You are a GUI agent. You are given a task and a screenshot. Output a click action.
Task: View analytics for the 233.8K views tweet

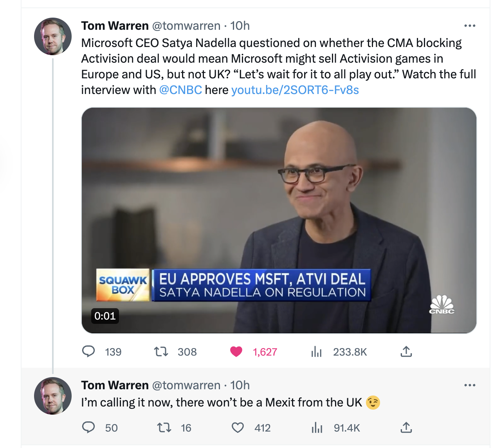pyautogui.click(x=316, y=352)
